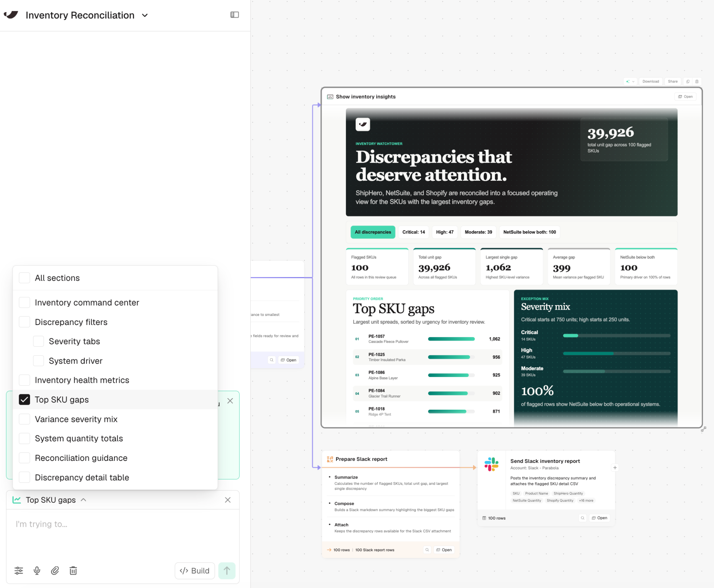
Task: Click the Show inventory insights chart icon
Action: (x=330, y=96)
